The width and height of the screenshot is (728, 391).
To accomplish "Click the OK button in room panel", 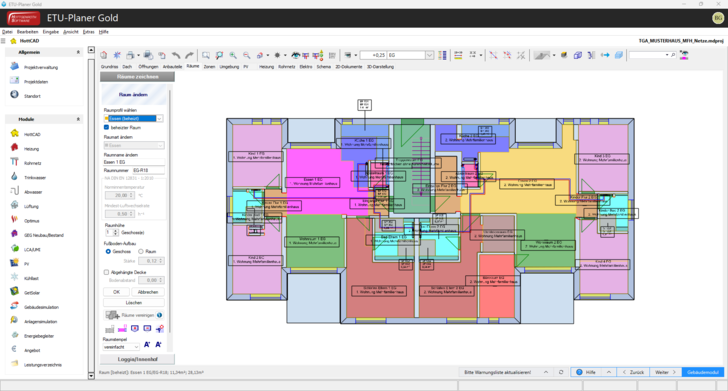I will [116, 292].
